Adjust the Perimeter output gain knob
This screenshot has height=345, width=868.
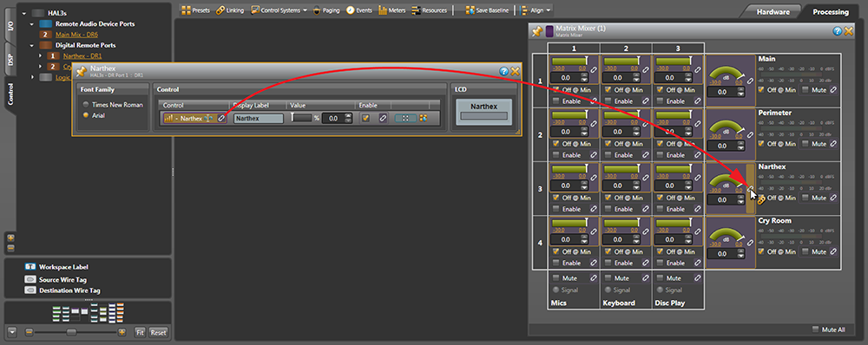coord(726,127)
